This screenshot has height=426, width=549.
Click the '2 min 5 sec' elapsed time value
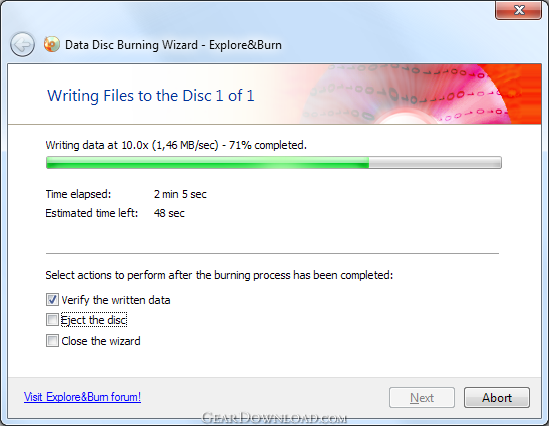pos(180,194)
